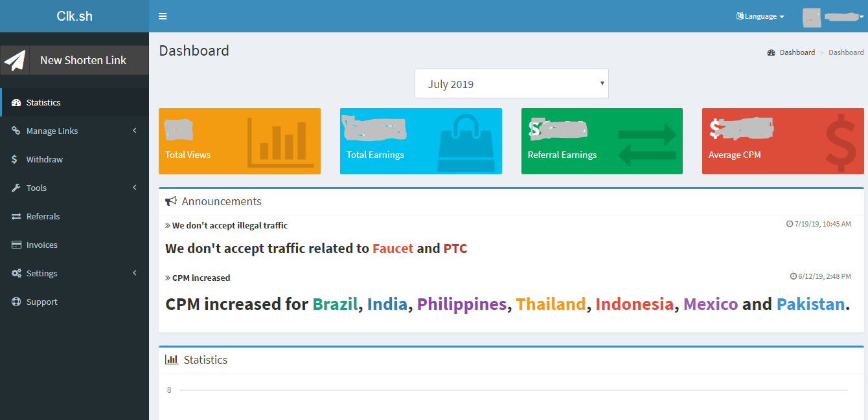Click the purple word Mexico

coord(711,304)
